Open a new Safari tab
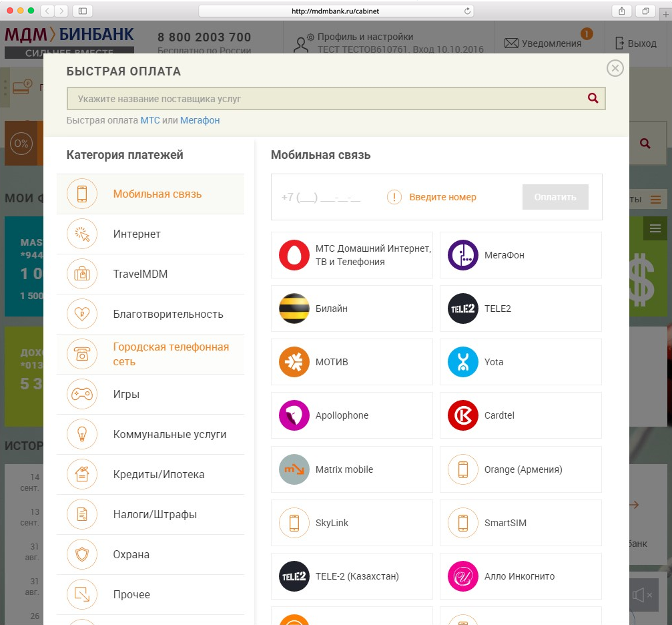The height and width of the screenshot is (625, 672). coord(665,14)
